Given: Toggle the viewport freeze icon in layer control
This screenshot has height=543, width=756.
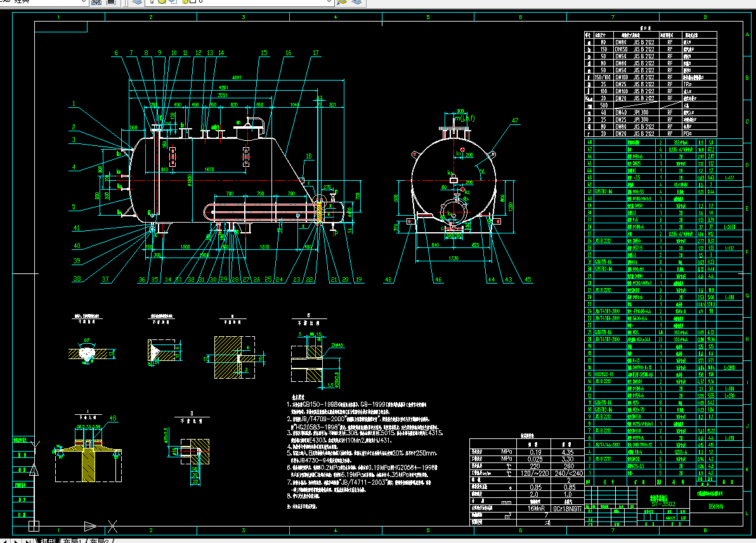Looking at the screenshot, I should (173, 3).
